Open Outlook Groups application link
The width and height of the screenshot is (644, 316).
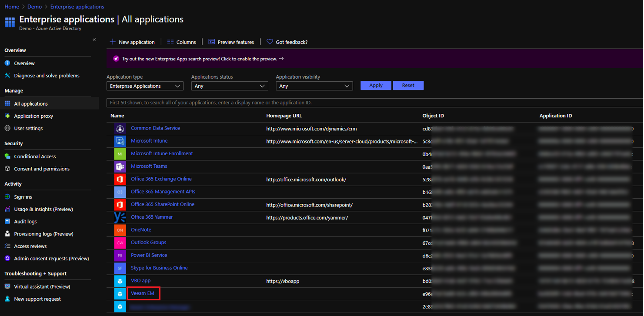coord(149,243)
